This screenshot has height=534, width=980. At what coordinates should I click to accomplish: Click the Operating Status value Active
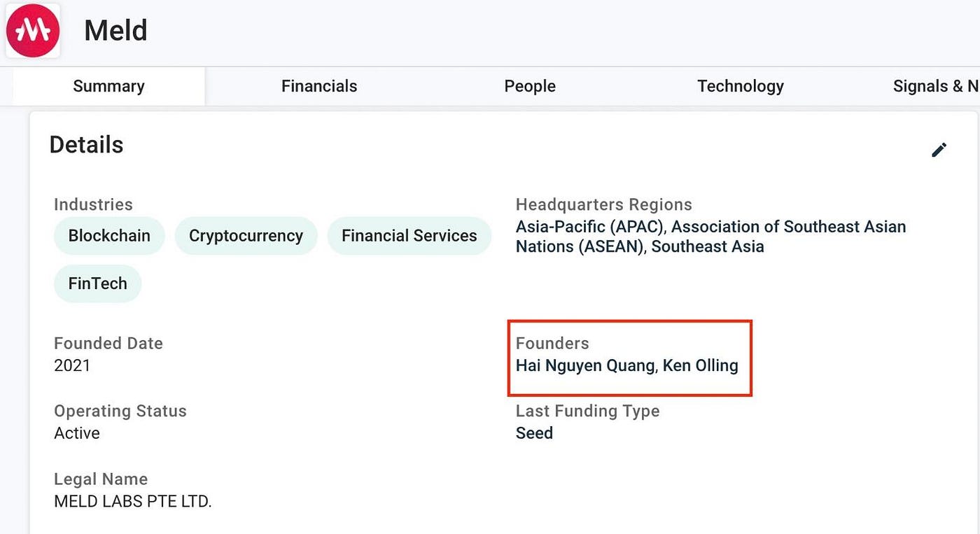(76, 433)
